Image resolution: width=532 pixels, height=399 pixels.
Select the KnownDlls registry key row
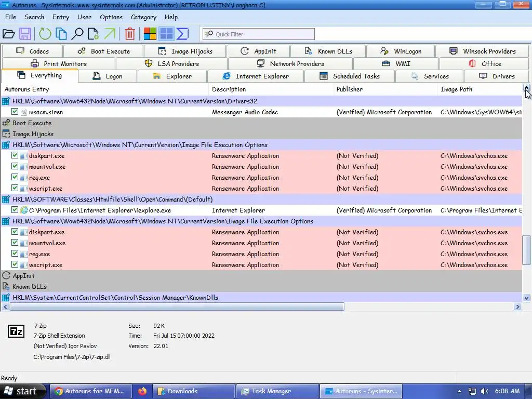point(261,298)
